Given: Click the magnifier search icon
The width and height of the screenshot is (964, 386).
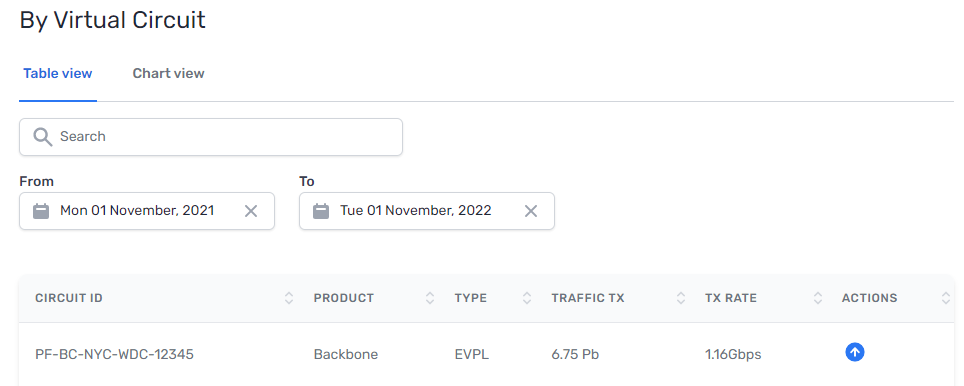Looking at the screenshot, I should tap(42, 136).
